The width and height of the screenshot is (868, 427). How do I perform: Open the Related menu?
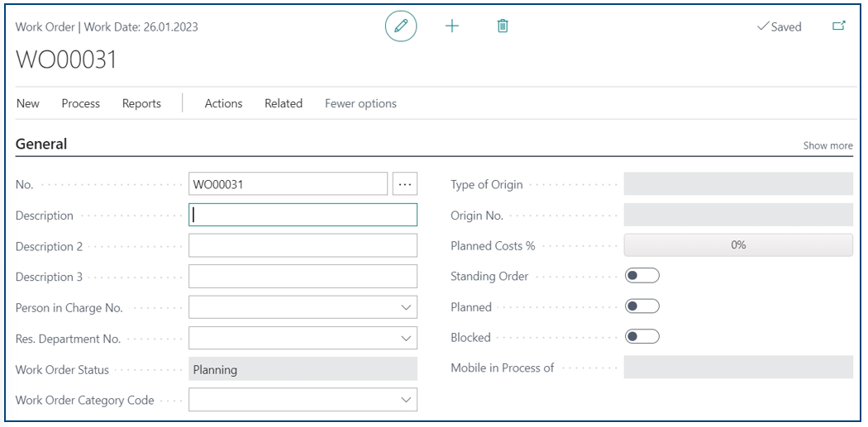[284, 103]
